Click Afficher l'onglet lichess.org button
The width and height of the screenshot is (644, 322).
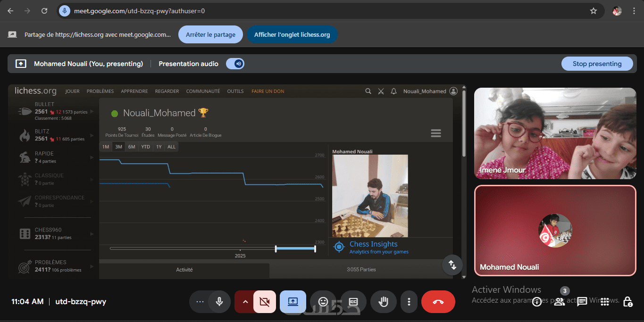292,34
